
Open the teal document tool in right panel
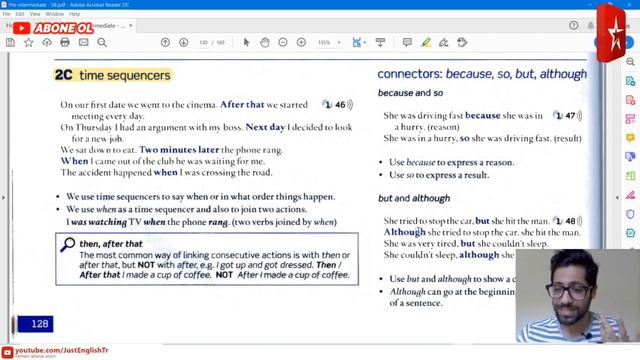pyautogui.click(x=630, y=233)
